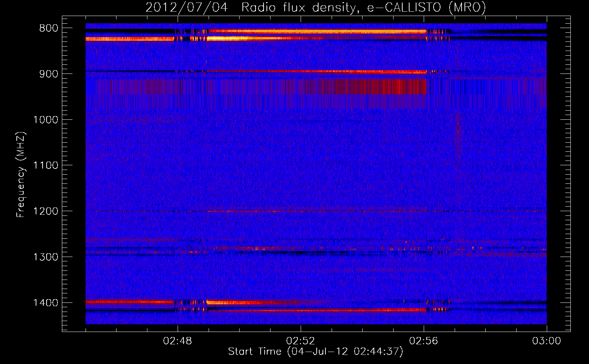Select the 800 MHz frequency label

48,28
